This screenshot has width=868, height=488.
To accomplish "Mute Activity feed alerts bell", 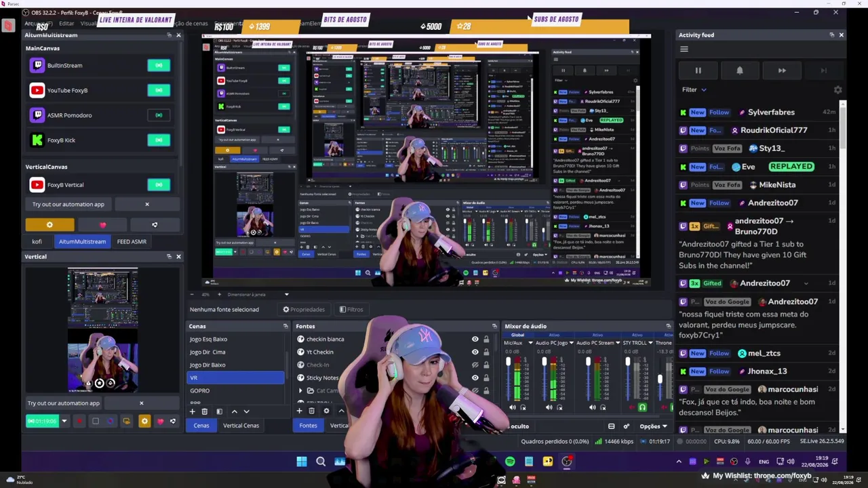I will pos(740,70).
